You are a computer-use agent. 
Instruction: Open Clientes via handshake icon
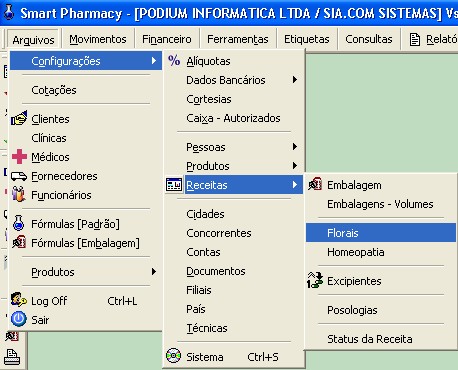(x=19, y=118)
